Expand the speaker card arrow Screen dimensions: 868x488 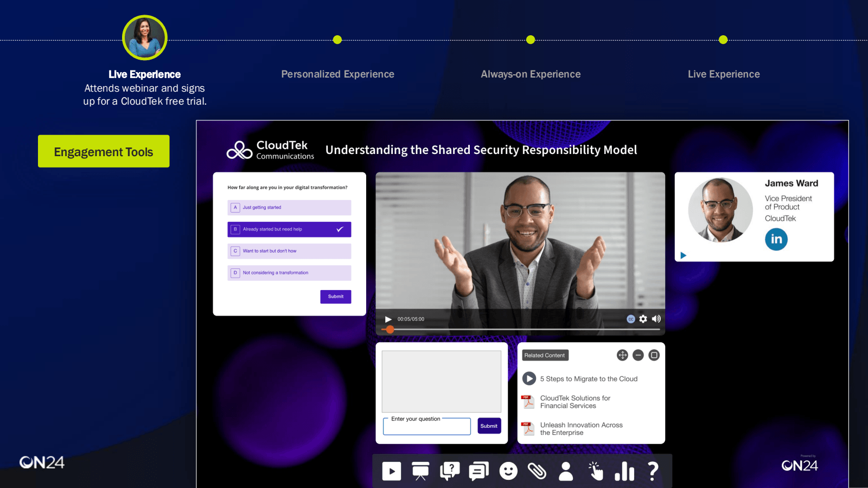coord(684,255)
